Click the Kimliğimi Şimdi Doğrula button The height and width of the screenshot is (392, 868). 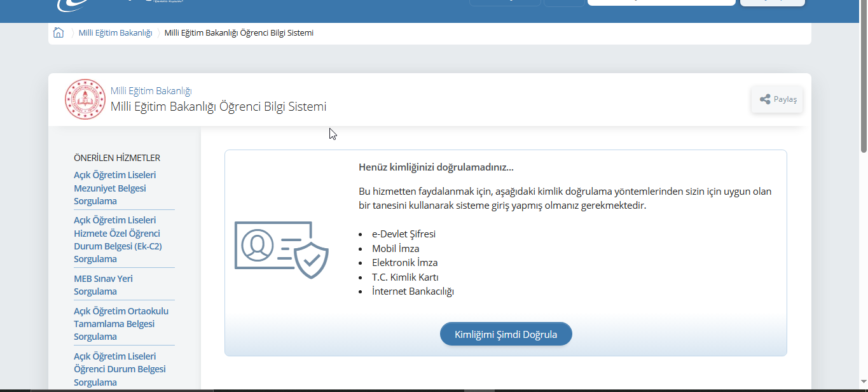[506, 334]
